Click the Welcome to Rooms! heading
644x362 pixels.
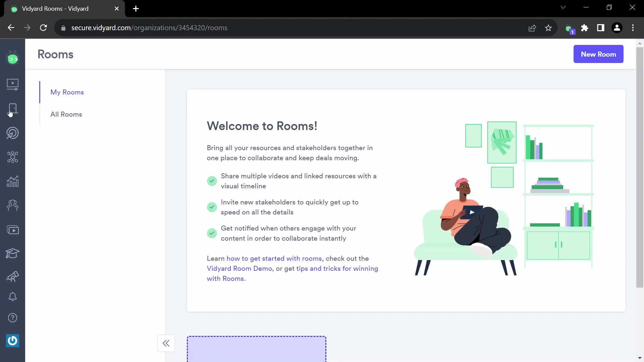pos(262,126)
